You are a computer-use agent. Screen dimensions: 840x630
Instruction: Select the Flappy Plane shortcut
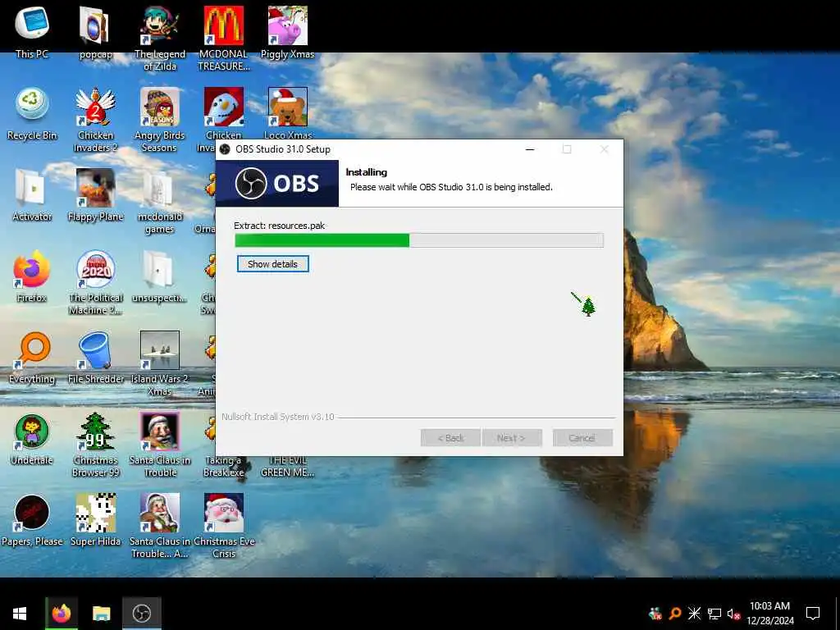pyautogui.click(x=95, y=195)
